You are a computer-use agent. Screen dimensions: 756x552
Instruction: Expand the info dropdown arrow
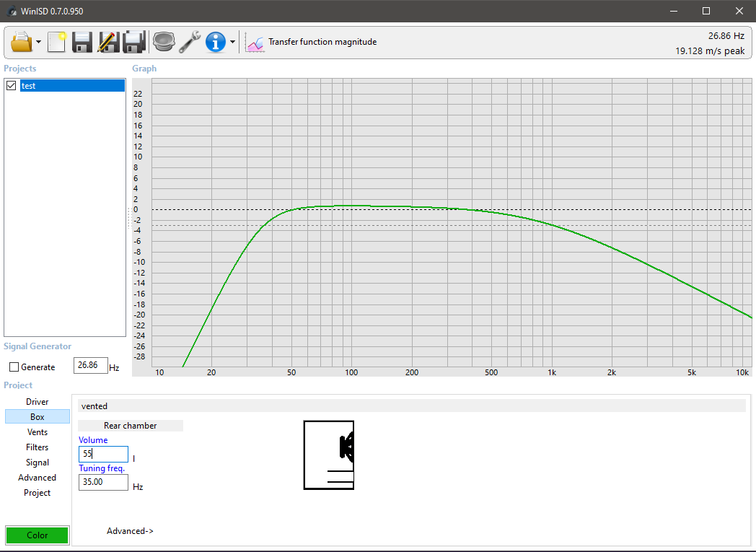[x=232, y=42]
